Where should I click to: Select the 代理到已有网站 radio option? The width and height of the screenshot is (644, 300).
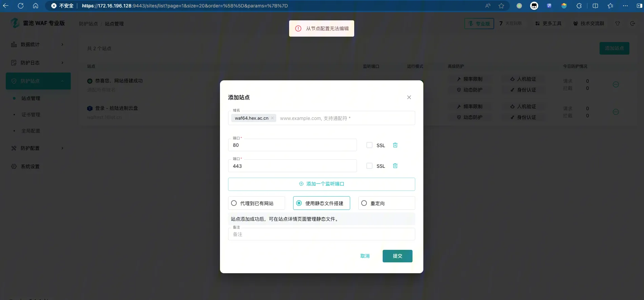[234, 203]
